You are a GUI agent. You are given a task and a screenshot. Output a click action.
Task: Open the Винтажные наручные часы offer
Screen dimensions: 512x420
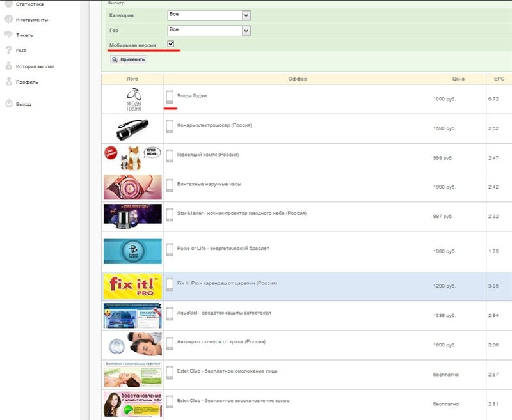point(209,184)
